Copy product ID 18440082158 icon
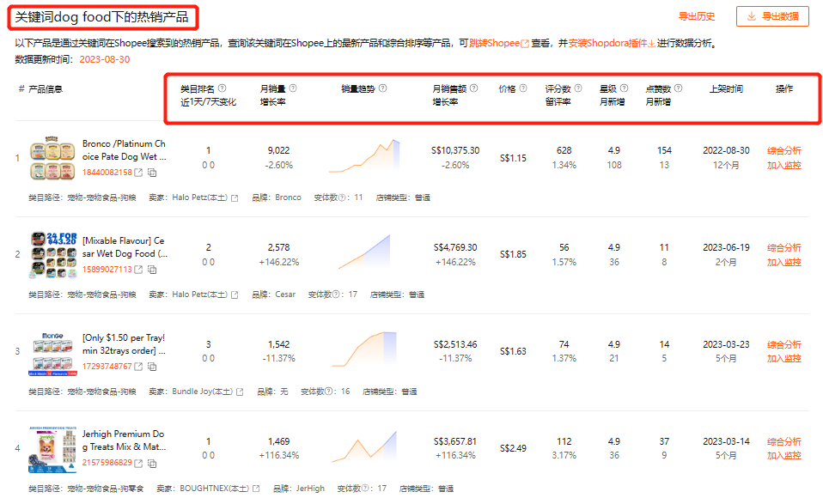Image resolution: width=823 pixels, height=504 pixels. [152, 173]
